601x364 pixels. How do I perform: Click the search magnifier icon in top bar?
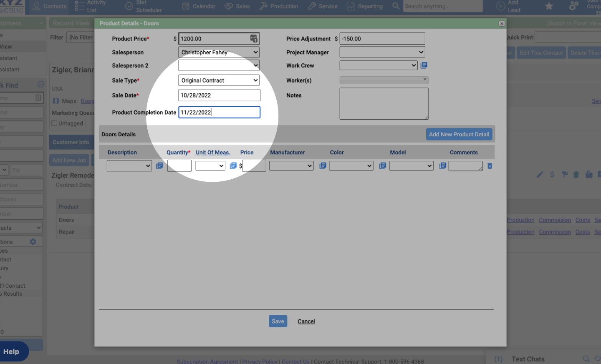pos(396,6)
